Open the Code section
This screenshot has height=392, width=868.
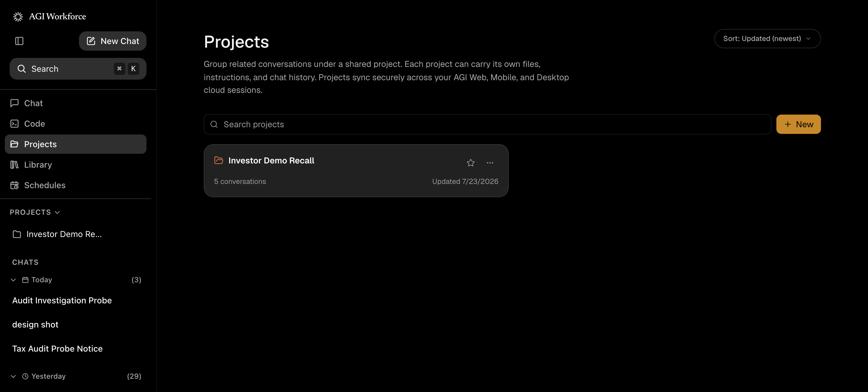(x=75, y=124)
